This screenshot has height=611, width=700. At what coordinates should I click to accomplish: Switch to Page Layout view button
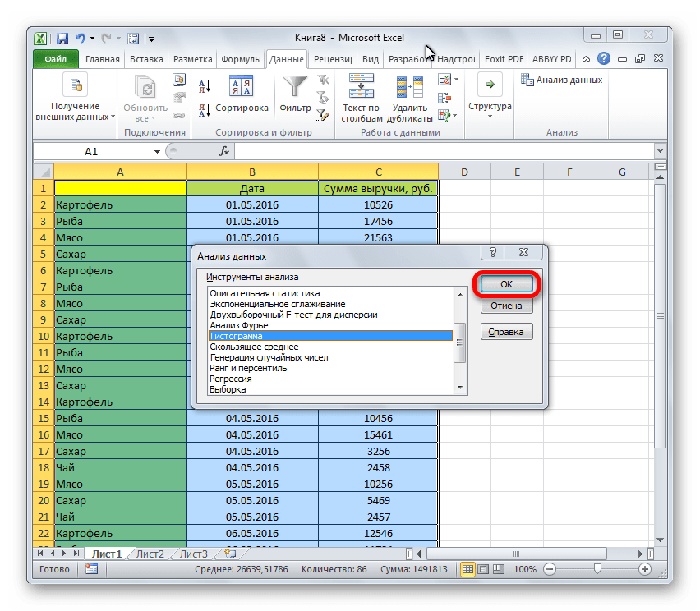pyautogui.click(x=484, y=569)
